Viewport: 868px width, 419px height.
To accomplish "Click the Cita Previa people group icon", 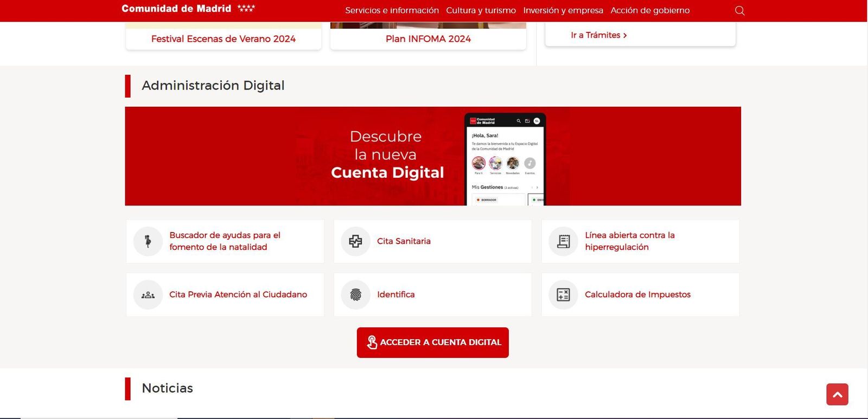I will (148, 295).
